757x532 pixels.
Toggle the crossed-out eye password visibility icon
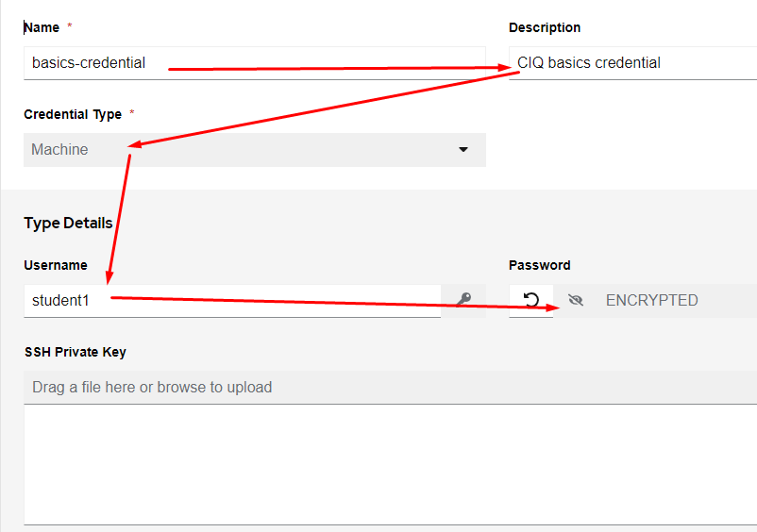click(577, 300)
